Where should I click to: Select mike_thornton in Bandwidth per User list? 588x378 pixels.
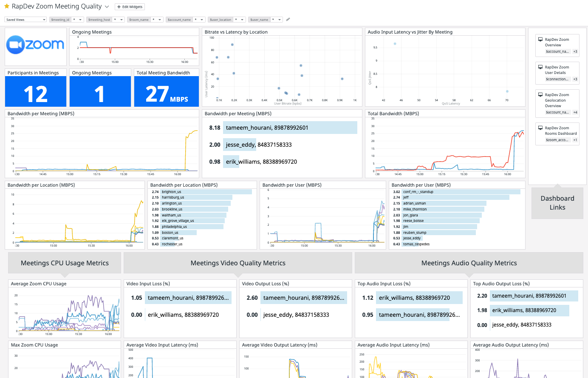pyautogui.click(x=457, y=209)
